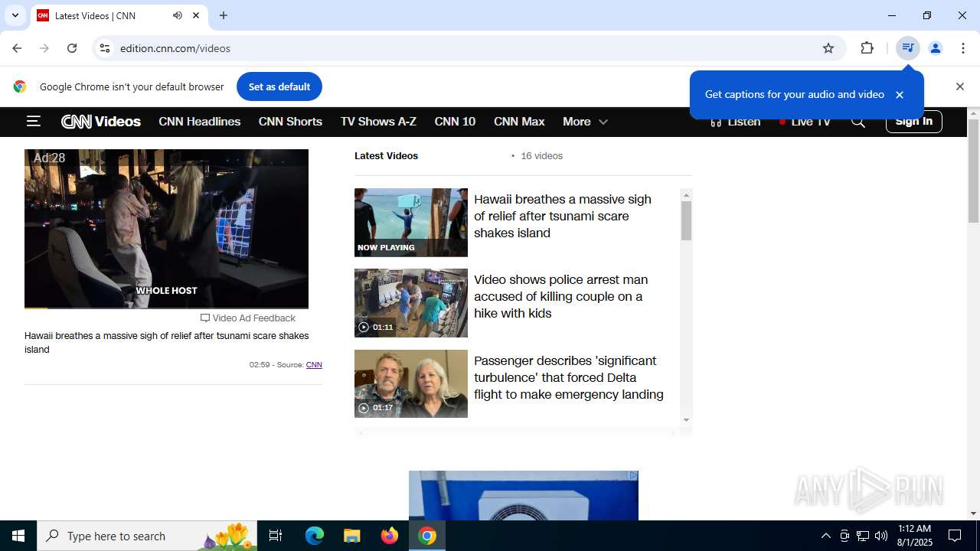The height and width of the screenshot is (551, 980).
Task: Open CNN Max menu item
Action: point(519,122)
